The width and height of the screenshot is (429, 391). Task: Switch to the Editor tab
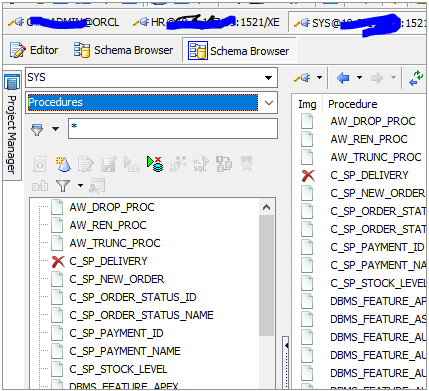(34, 50)
